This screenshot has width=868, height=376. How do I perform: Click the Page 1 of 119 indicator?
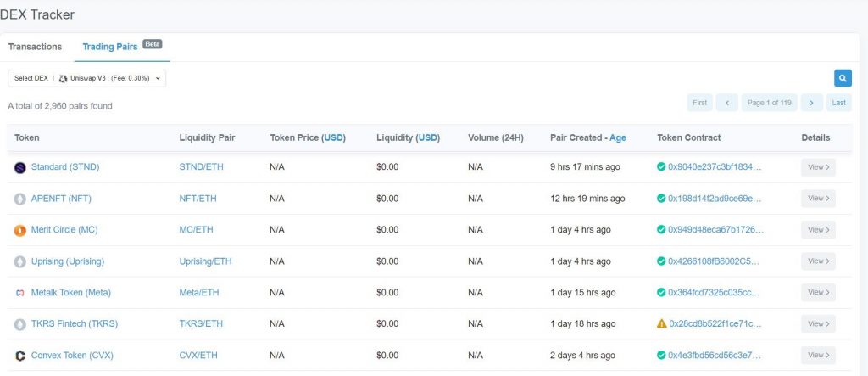770,103
